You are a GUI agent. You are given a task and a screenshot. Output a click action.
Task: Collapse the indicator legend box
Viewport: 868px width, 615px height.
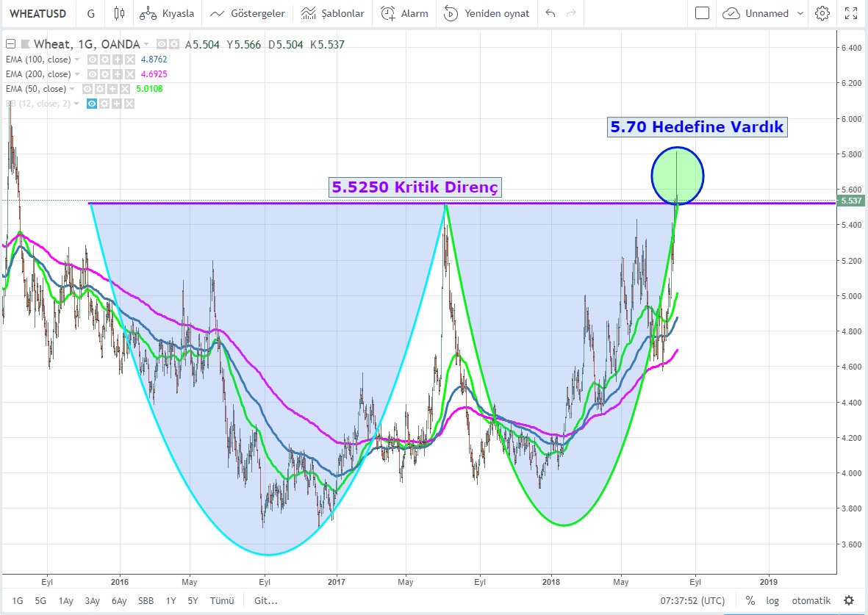pos(10,44)
